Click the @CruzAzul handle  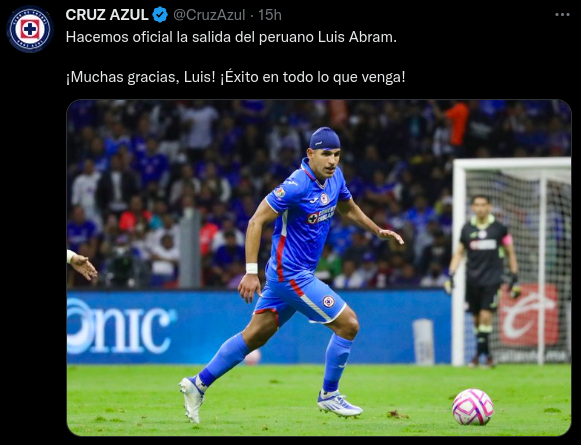point(209,15)
